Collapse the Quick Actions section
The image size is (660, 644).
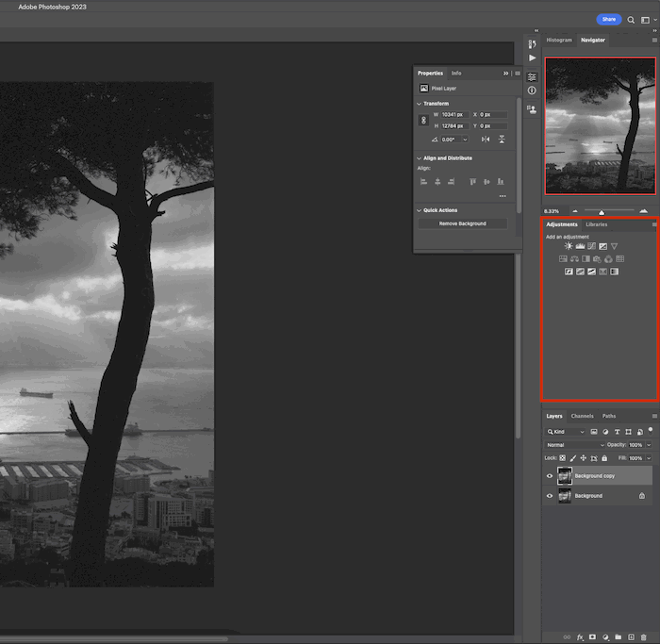[419, 210]
